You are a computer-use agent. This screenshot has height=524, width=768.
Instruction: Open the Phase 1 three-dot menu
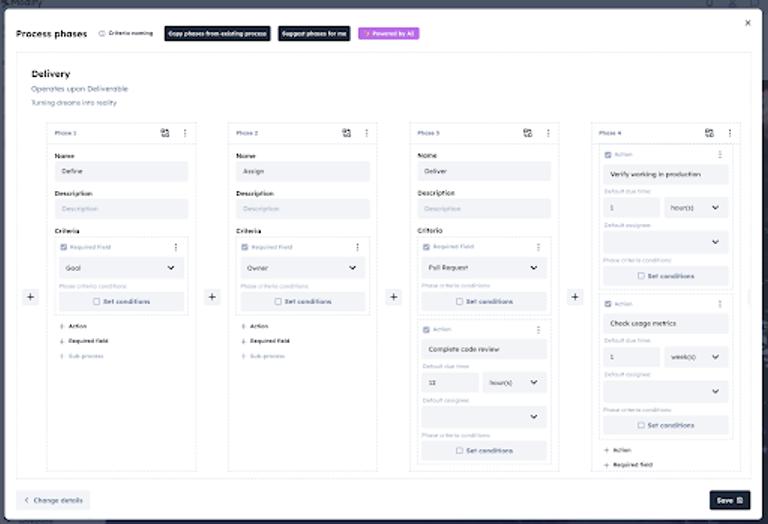(x=185, y=133)
